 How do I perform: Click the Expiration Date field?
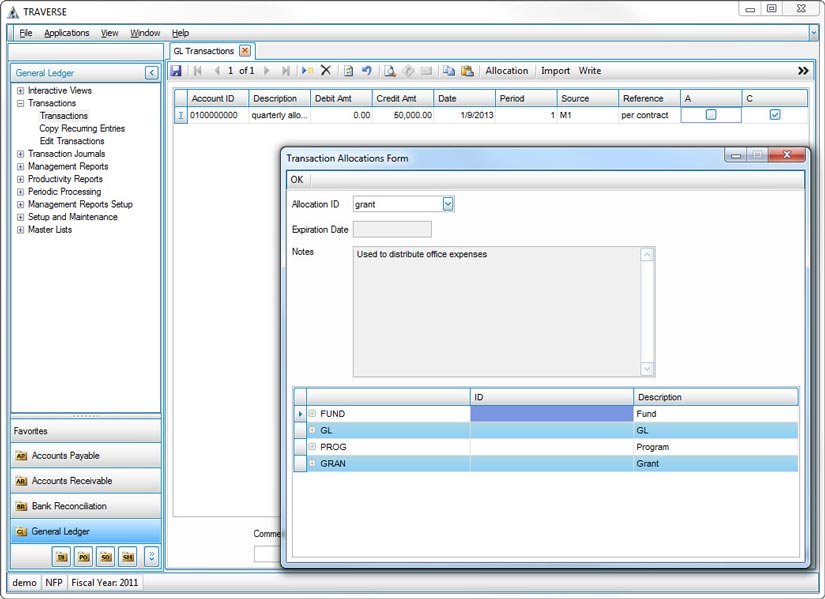[392, 229]
